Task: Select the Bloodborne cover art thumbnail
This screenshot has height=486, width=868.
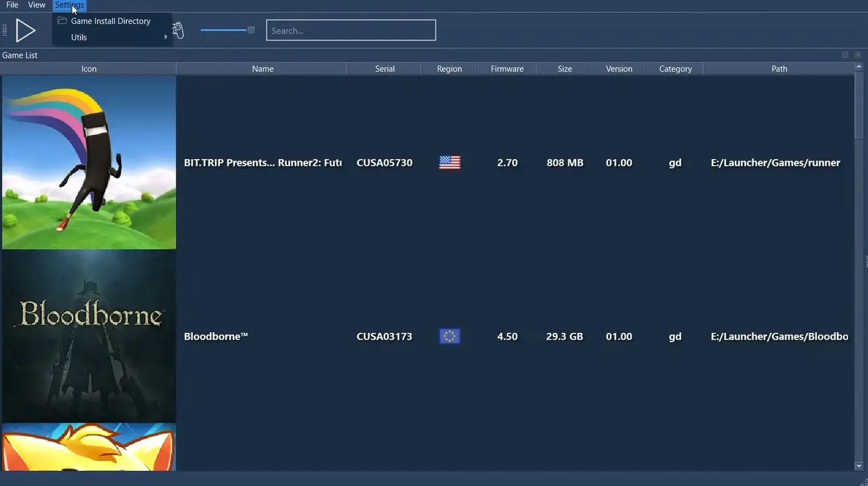Action: 89,336
